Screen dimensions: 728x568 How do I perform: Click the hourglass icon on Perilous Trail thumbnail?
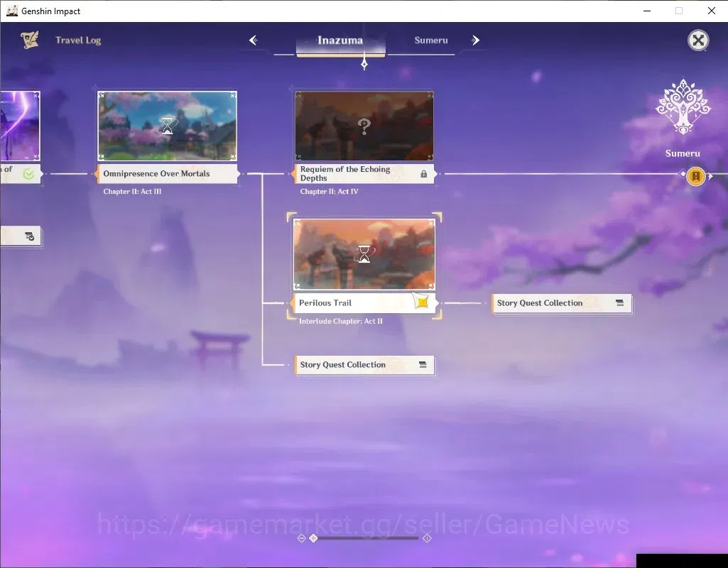click(364, 254)
